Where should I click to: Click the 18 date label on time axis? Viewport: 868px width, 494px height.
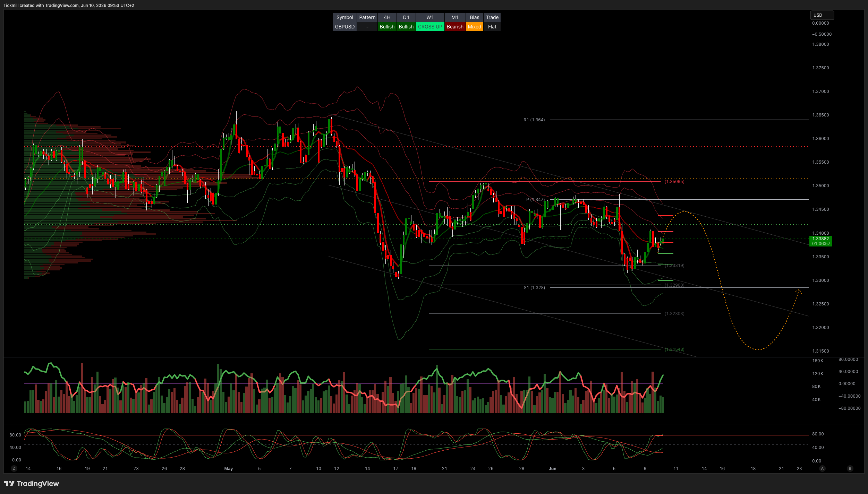[753, 469]
